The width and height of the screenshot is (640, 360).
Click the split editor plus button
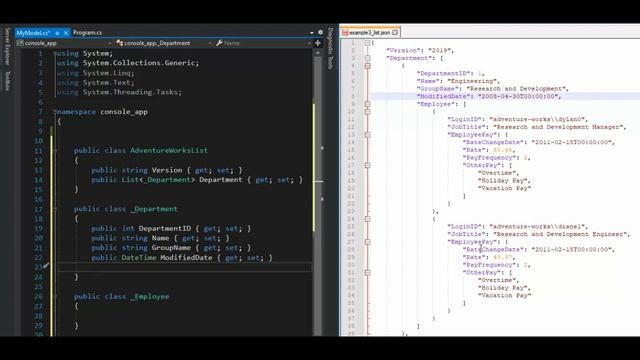coord(318,43)
